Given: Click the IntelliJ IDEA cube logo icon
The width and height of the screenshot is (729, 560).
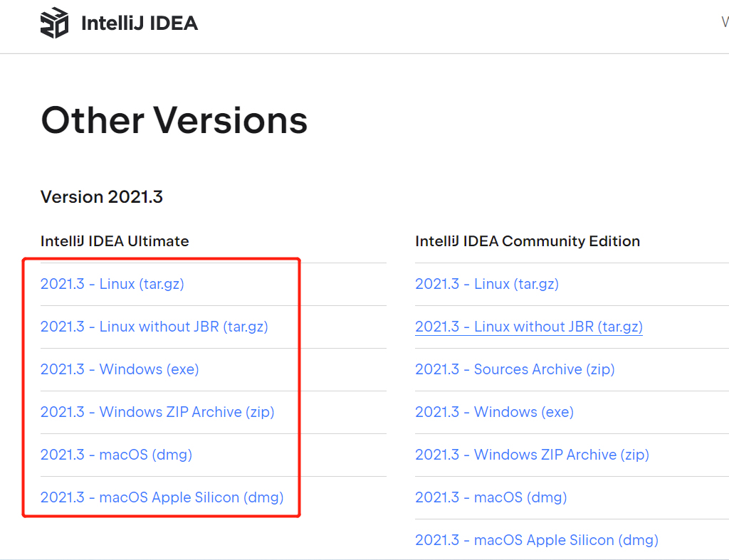Looking at the screenshot, I should [54, 23].
